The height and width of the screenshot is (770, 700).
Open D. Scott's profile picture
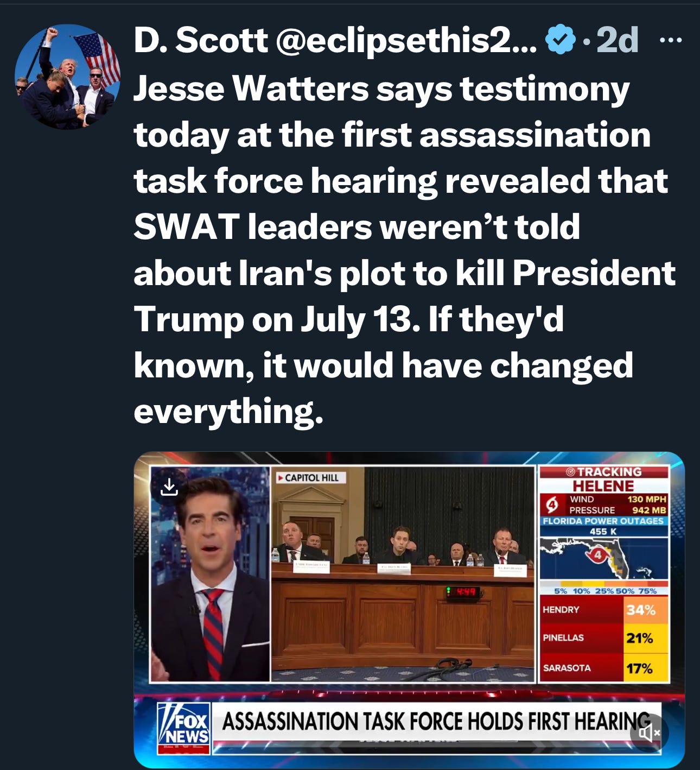point(67,77)
